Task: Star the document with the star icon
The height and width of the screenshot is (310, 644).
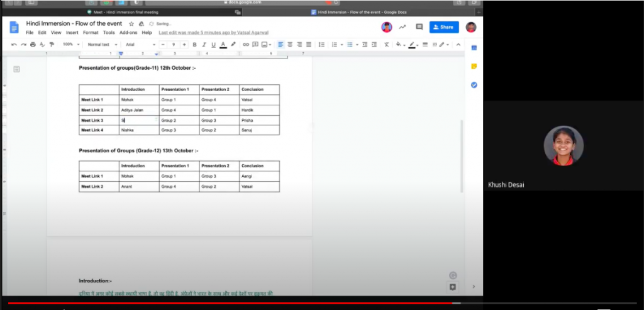Action: click(131, 24)
